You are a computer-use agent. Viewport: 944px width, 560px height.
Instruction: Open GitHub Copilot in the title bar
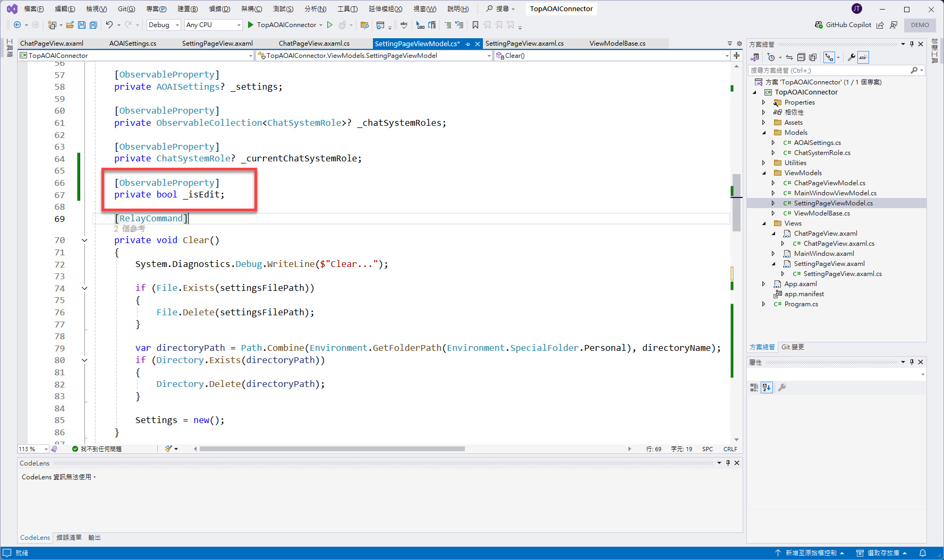click(843, 25)
